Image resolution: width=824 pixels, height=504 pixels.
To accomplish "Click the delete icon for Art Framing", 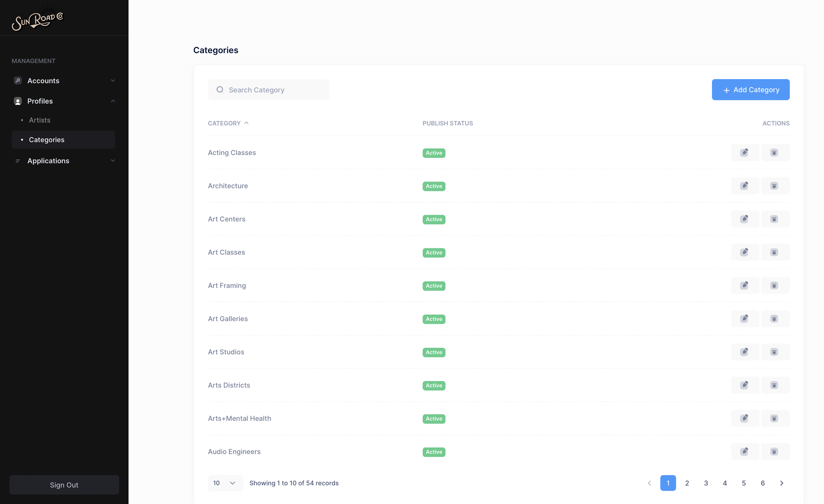I will [775, 285].
